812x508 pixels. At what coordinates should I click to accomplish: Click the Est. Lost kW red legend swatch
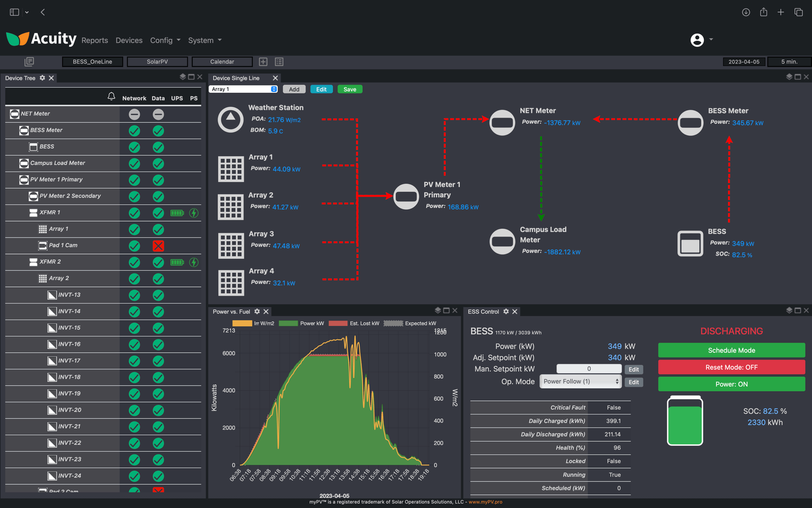click(338, 323)
